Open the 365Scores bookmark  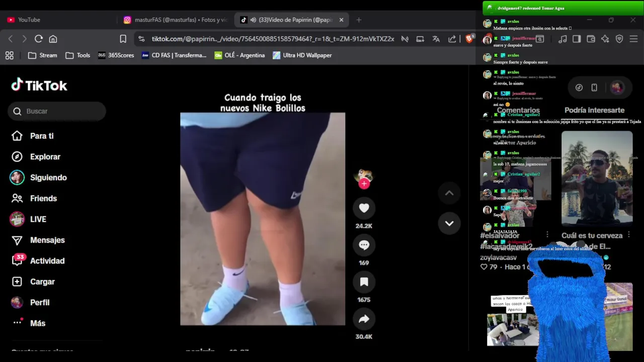[x=116, y=55]
